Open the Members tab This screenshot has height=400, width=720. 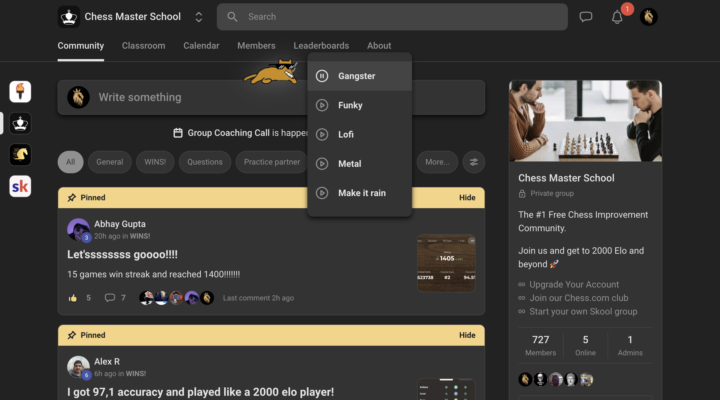point(256,46)
